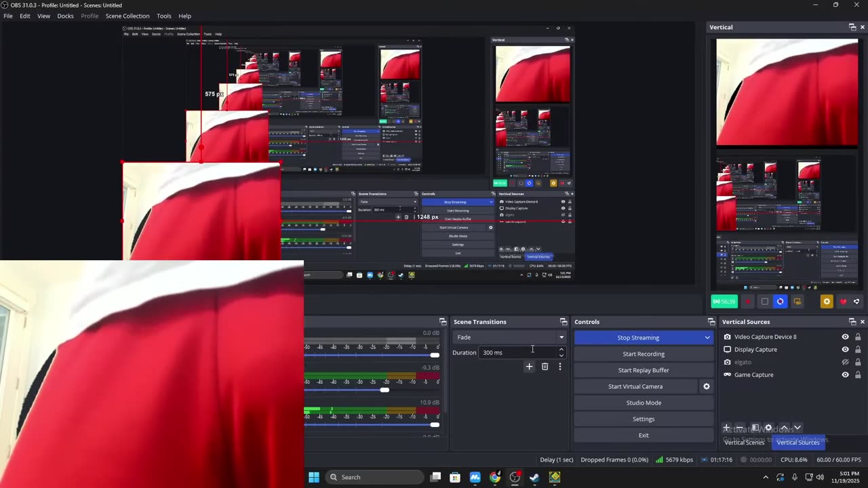Open Steam from the taskbar
The height and width of the screenshot is (488, 868).
click(535, 477)
